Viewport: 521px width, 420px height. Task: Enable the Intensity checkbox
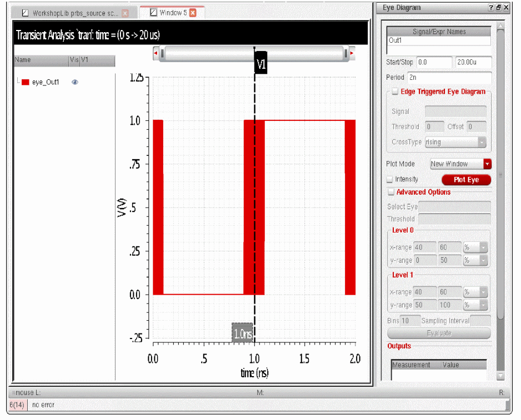(390, 179)
